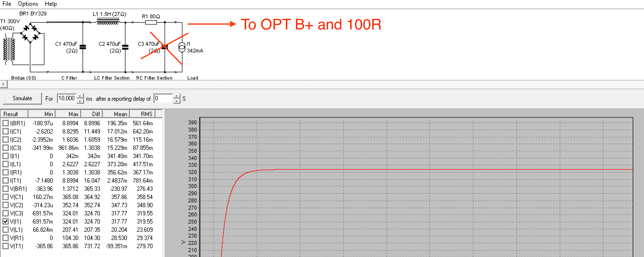The width and height of the screenshot is (644, 257).
Task: Enable the I(I1) trace checkbox
Action: 5,156
